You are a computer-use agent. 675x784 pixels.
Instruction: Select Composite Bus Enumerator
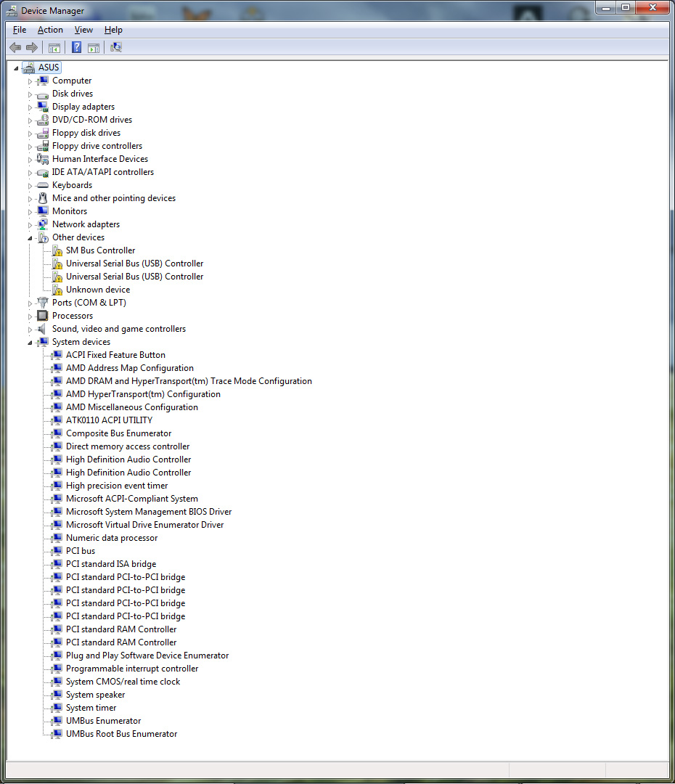pyautogui.click(x=118, y=433)
